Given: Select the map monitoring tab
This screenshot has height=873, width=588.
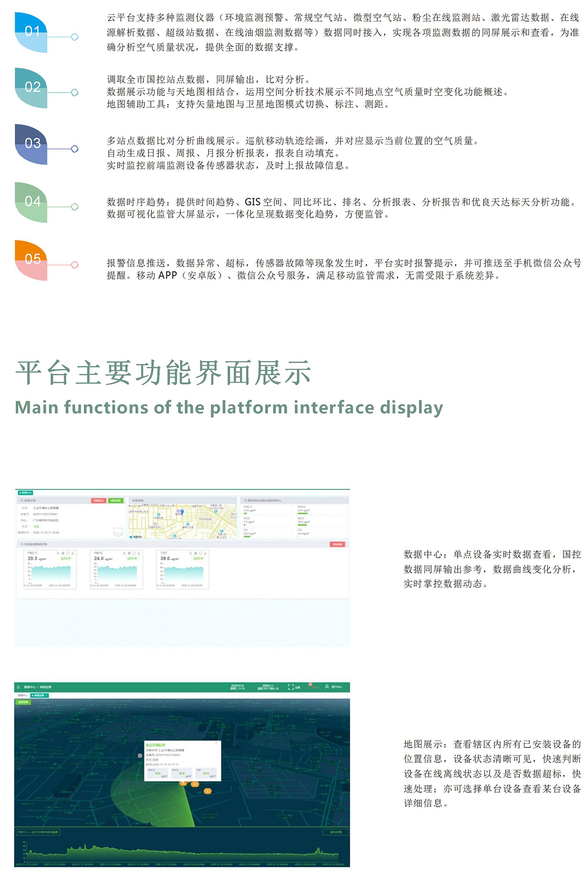Looking at the screenshot, I should (38, 695).
